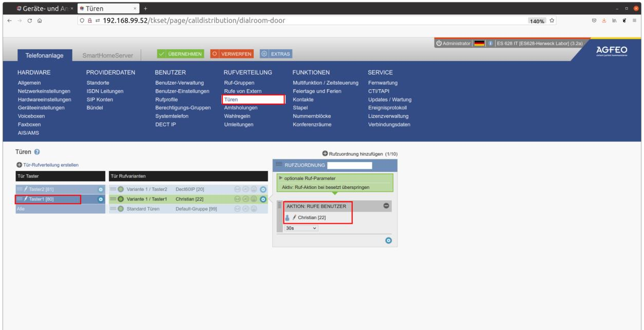644x330 pixels.
Task: Select the Taster1 [80] row
Action: click(x=61, y=199)
